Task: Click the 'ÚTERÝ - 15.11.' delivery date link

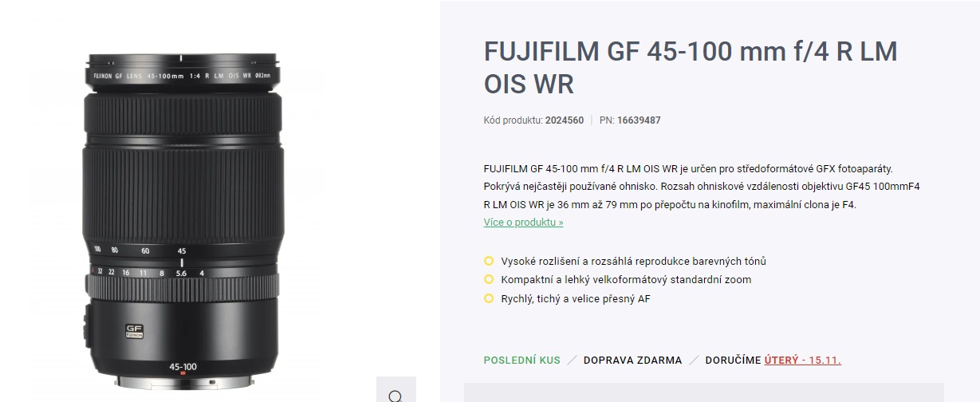Action: [x=802, y=361]
